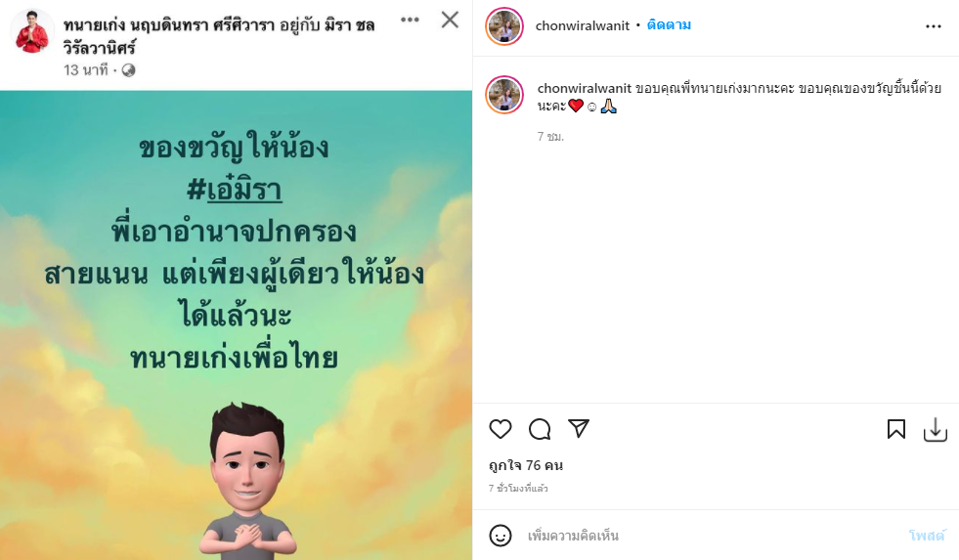Open Facebook post options three dots

point(410,20)
